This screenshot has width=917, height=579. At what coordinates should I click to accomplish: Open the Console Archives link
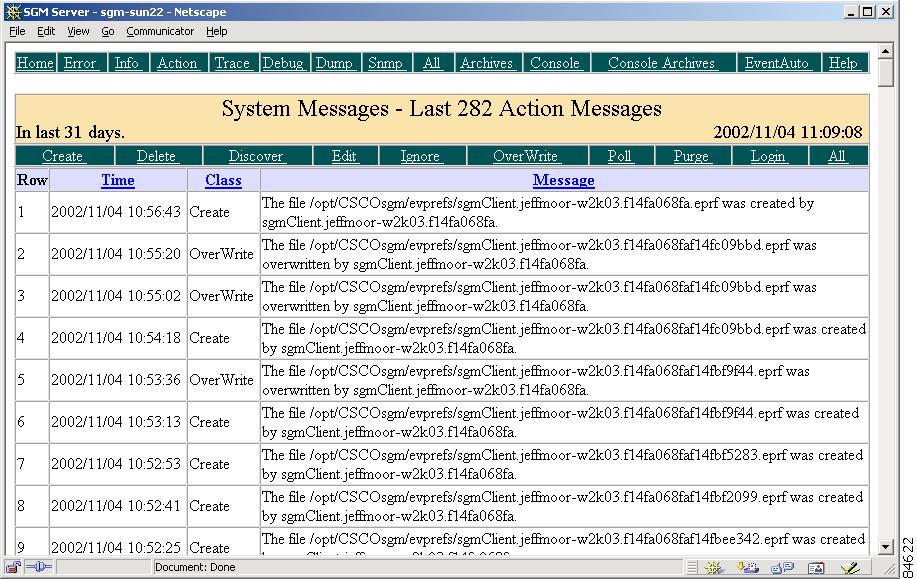[661, 63]
